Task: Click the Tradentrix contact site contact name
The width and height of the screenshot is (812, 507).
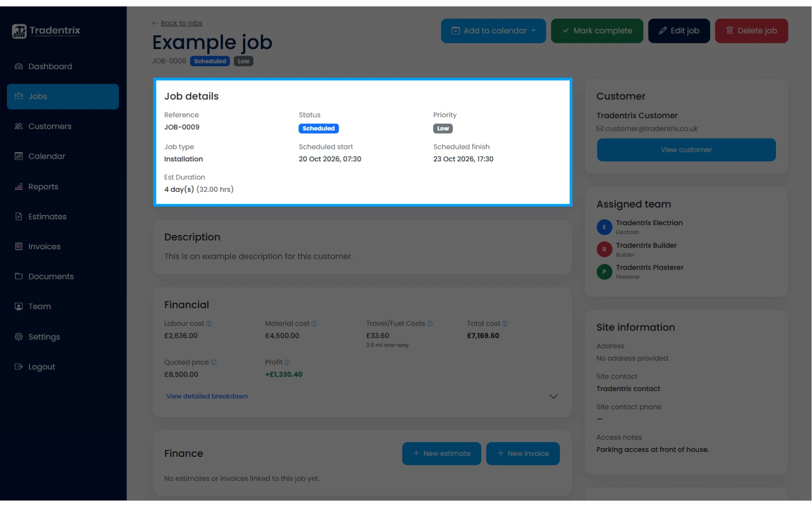Action: (628, 389)
